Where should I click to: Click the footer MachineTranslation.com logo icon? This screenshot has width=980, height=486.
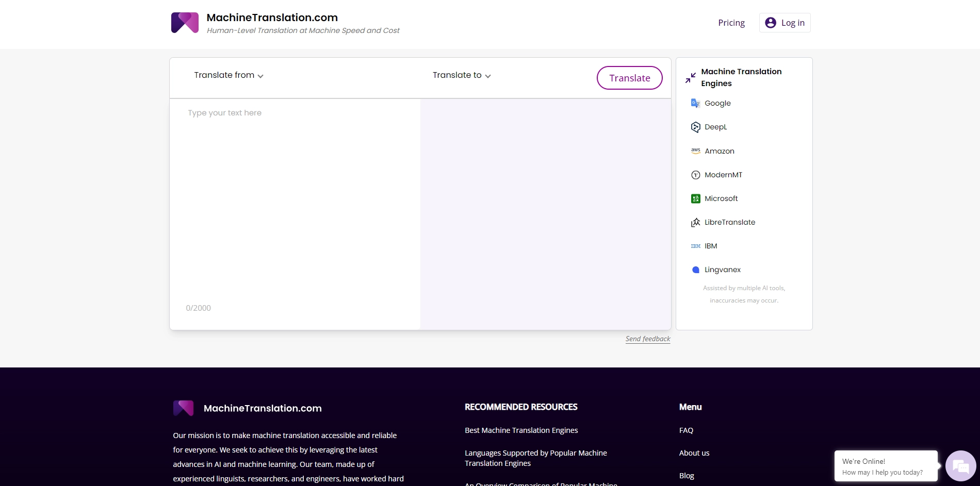pos(184,408)
